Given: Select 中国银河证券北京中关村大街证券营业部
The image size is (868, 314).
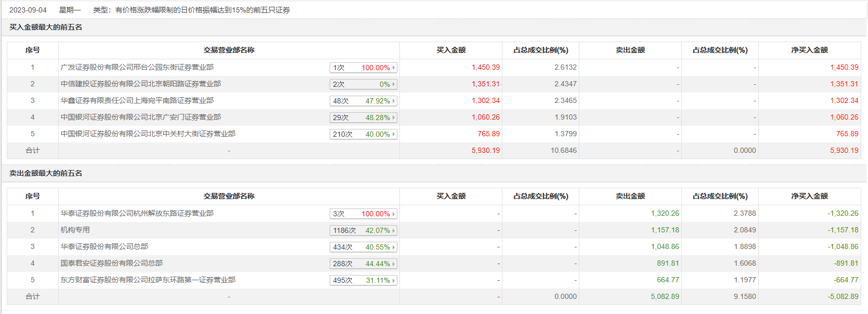Looking at the screenshot, I should click(x=148, y=134).
